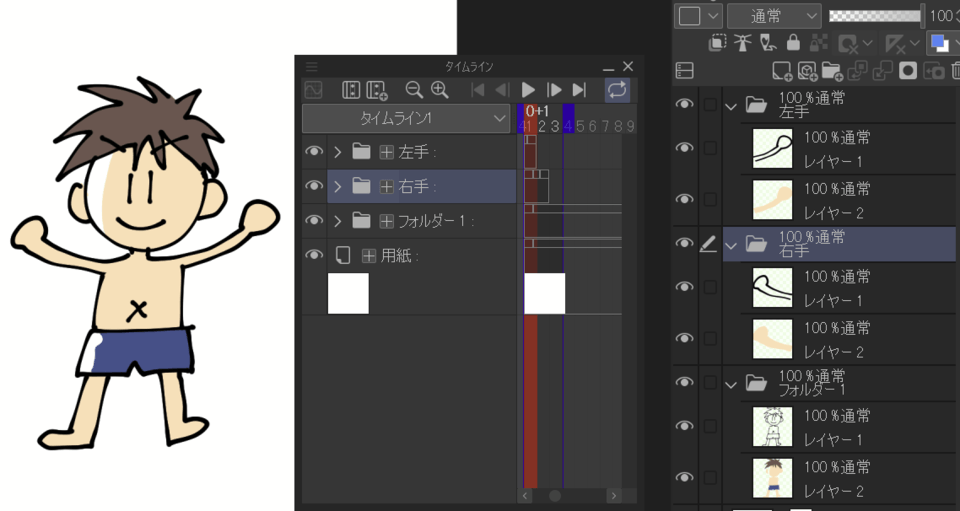Expand the 左手 track in timeline

tap(337, 152)
